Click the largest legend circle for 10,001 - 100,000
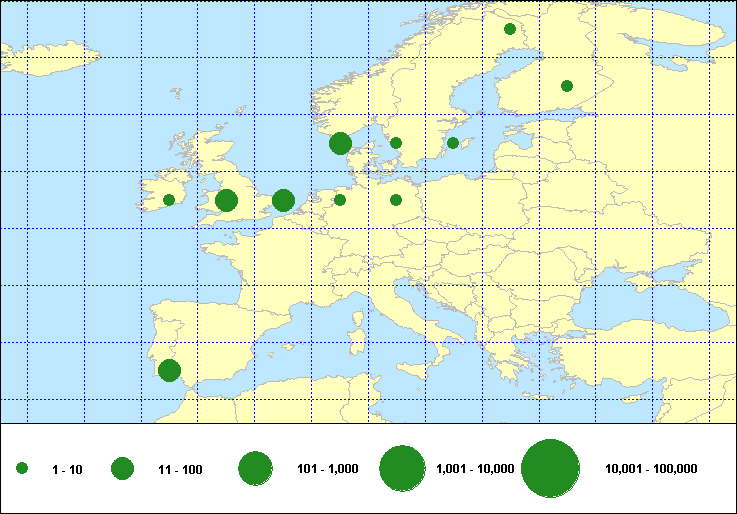The height and width of the screenshot is (514, 737). (551, 468)
